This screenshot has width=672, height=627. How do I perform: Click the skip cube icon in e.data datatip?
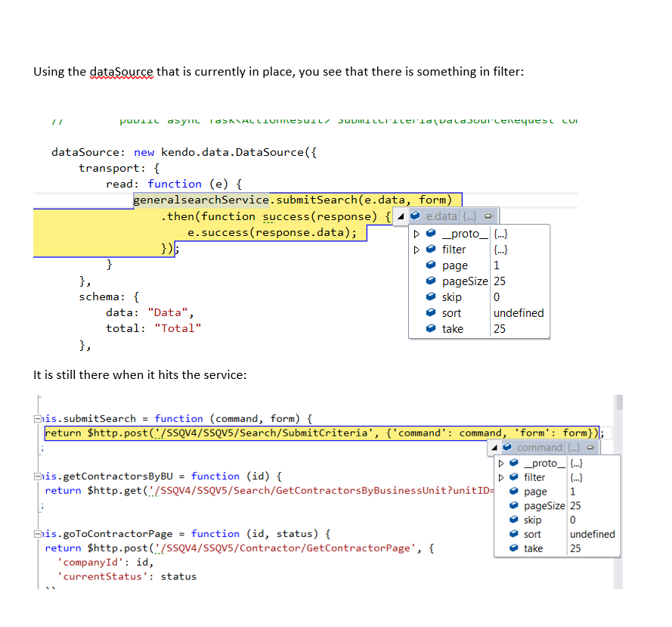click(431, 296)
